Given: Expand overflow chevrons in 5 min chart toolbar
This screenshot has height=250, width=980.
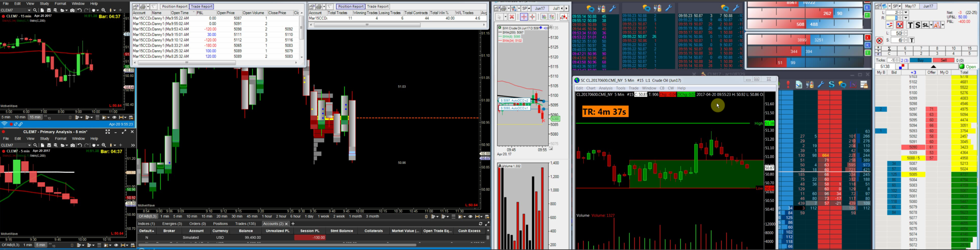Looking at the screenshot, I should click(133, 145).
